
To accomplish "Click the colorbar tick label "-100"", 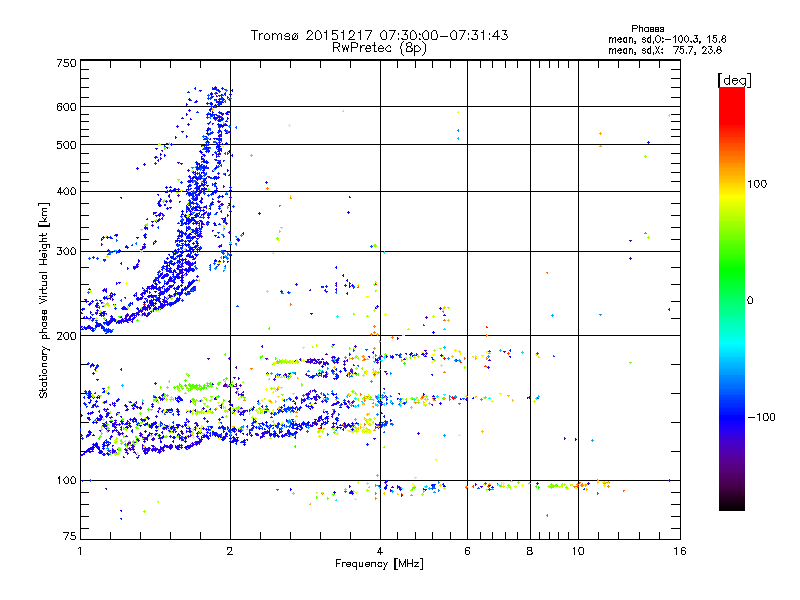I will tap(761, 417).
